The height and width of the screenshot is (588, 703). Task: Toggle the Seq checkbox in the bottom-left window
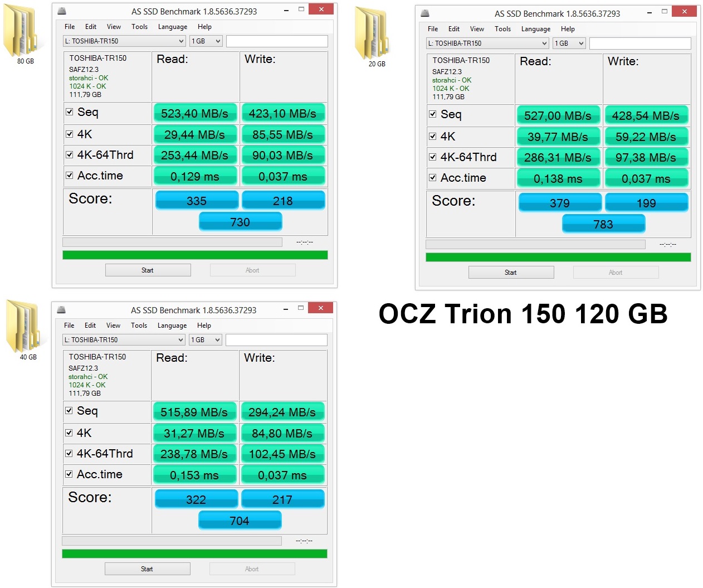[69, 411]
